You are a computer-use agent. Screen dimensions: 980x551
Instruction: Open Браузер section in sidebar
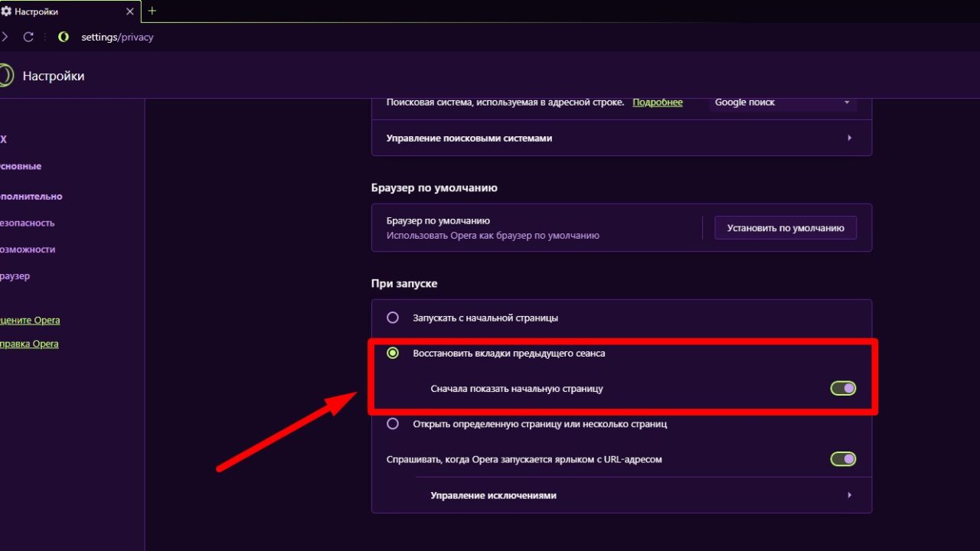click(15, 275)
